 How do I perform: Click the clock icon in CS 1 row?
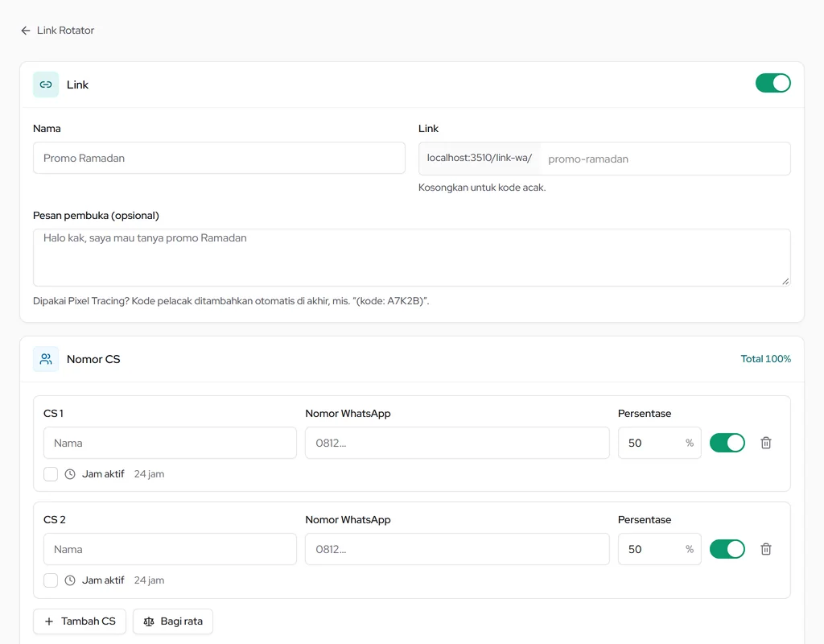[70, 474]
